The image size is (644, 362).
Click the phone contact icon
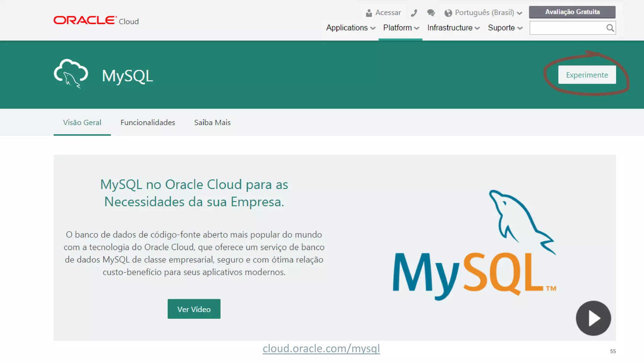[414, 13]
